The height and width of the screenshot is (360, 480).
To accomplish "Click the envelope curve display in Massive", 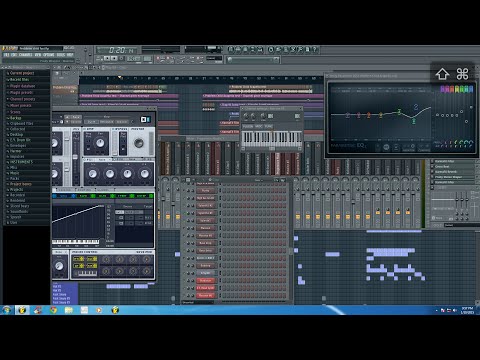I will (x=79, y=222).
